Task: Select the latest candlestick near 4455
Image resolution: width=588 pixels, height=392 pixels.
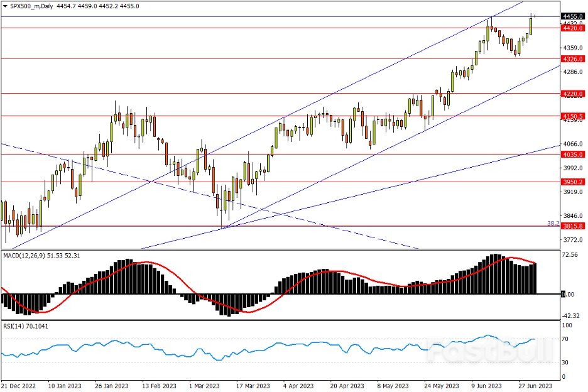Action: click(535, 16)
